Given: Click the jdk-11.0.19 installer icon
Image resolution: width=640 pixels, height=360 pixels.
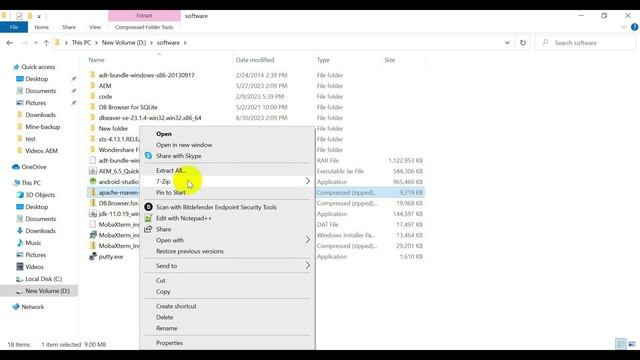Looking at the screenshot, I should point(93,214).
